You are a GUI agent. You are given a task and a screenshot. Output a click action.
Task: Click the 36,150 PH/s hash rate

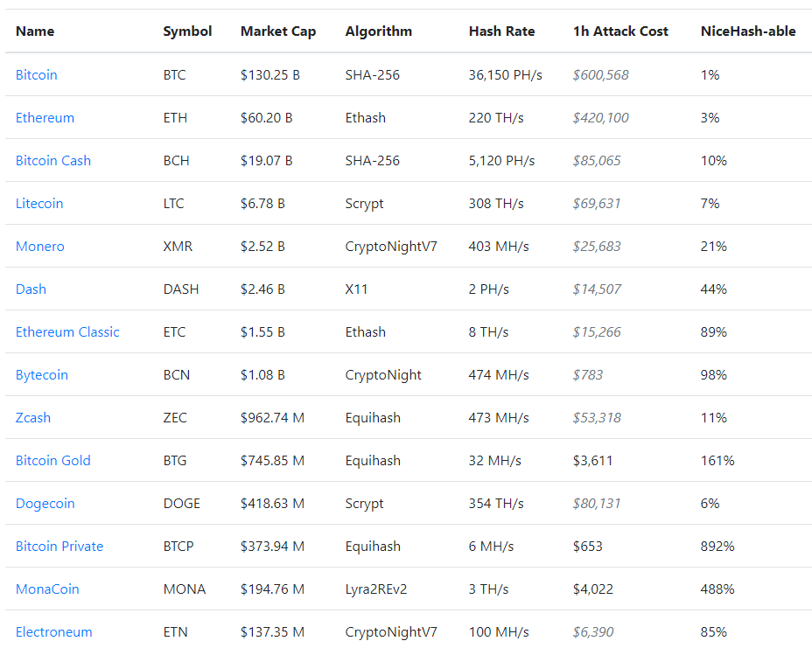point(506,75)
